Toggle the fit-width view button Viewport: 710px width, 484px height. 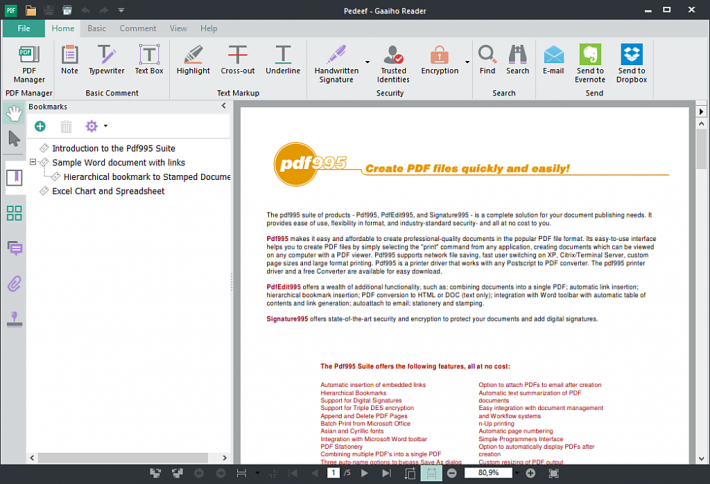click(431, 473)
